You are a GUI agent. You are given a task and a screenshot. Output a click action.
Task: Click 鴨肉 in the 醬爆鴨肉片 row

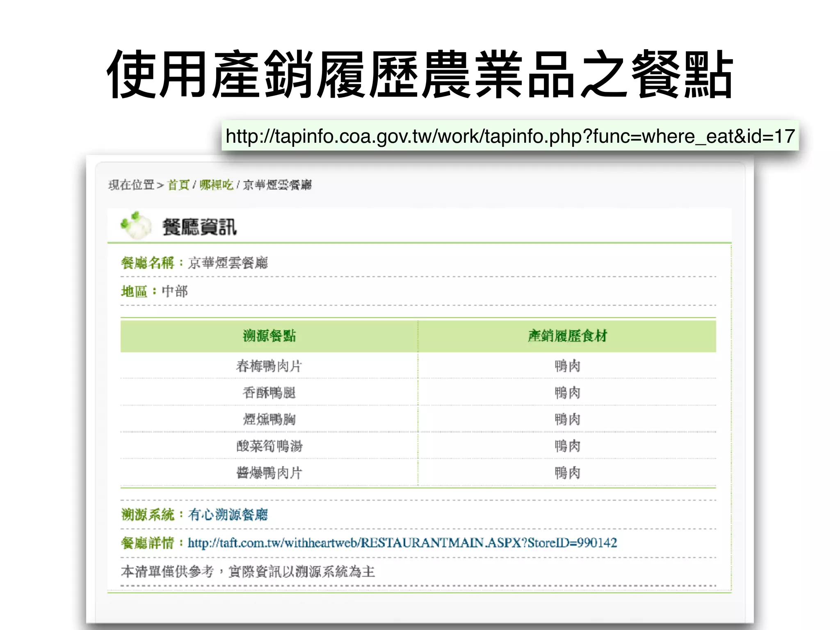click(567, 472)
